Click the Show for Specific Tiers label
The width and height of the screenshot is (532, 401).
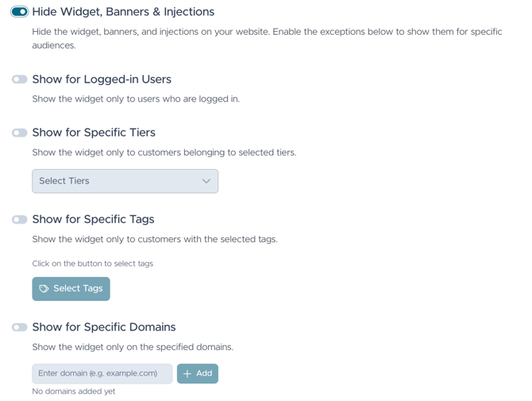(x=94, y=133)
